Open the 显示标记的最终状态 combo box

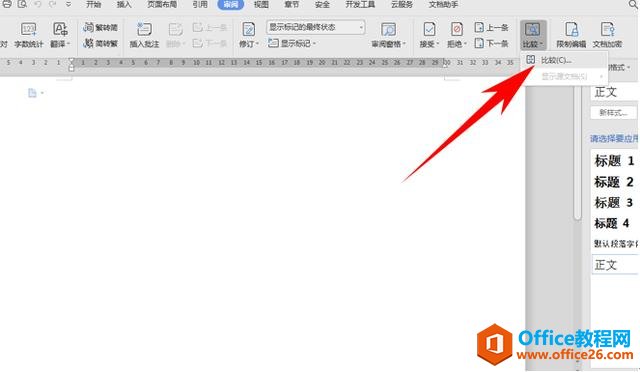(x=316, y=27)
